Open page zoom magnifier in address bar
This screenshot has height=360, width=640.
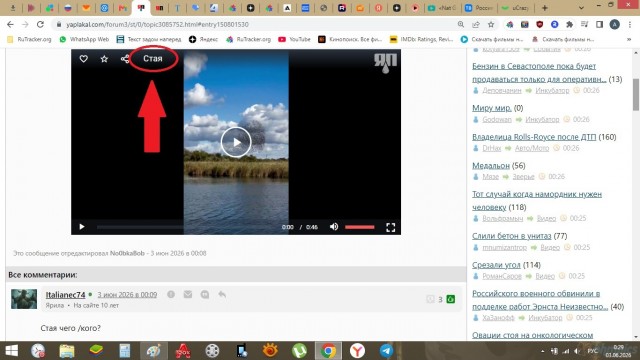(461, 24)
